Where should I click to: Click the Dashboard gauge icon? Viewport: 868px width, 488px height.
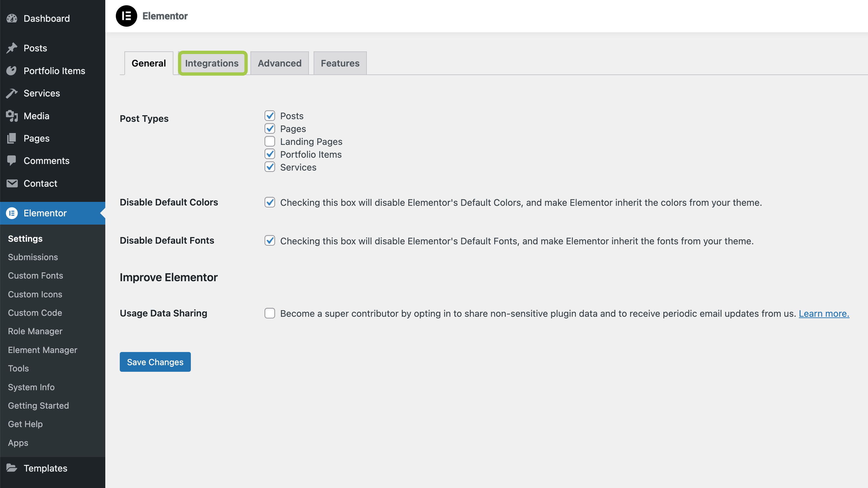12,18
